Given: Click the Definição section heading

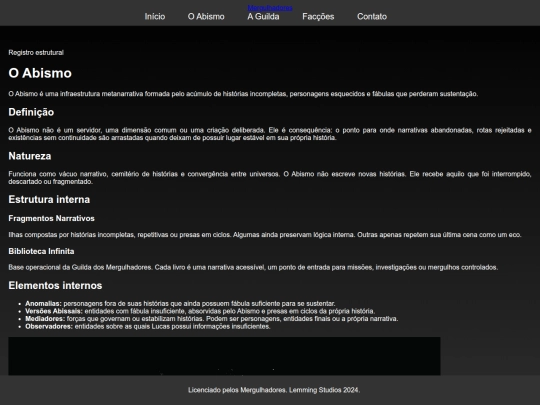Looking at the screenshot, I should pyautogui.click(x=31, y=112).
